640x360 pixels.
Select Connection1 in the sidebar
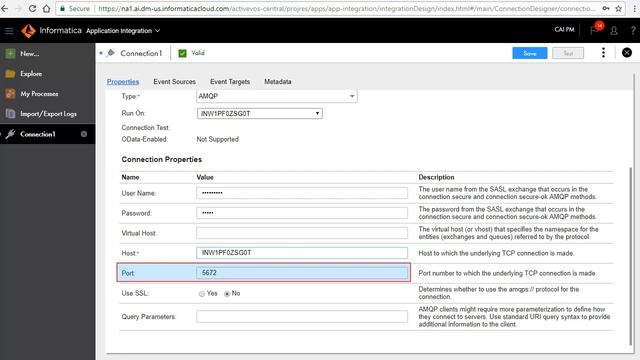pos(38,134)
